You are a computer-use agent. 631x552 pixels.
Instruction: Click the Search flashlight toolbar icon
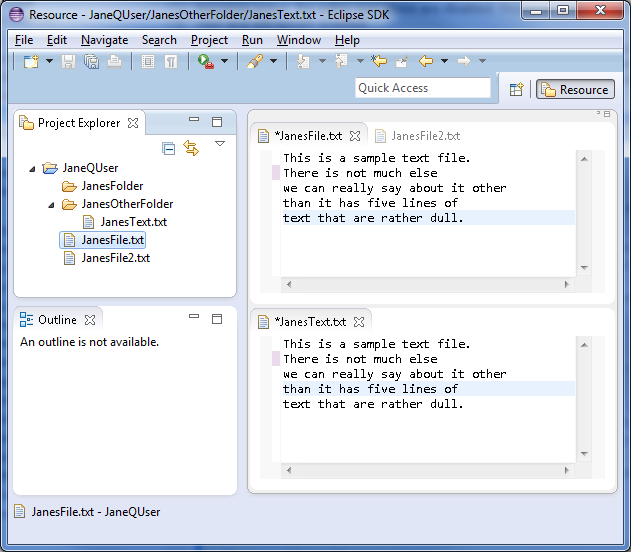tap(255, 61)
